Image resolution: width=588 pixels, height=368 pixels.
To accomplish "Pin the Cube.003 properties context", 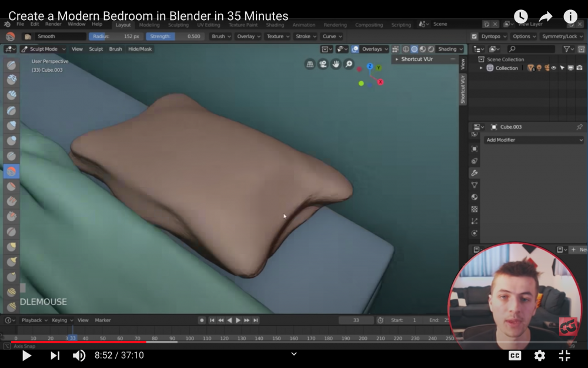I will tap(579, 127).
